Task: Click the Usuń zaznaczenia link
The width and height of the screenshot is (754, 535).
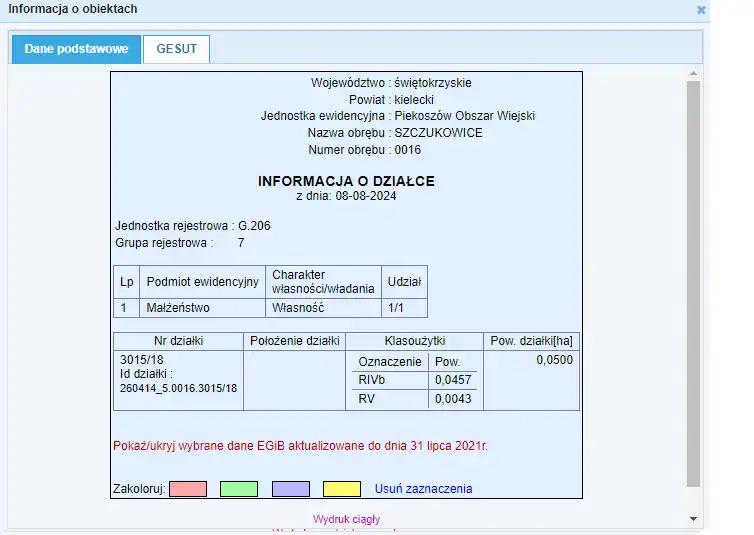Action: [423, 489]
